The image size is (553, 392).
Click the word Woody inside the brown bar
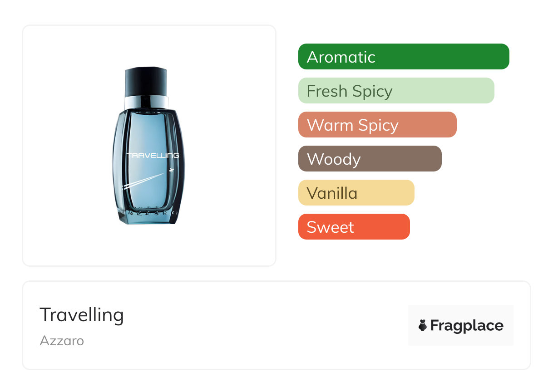(x=334, y=159)
